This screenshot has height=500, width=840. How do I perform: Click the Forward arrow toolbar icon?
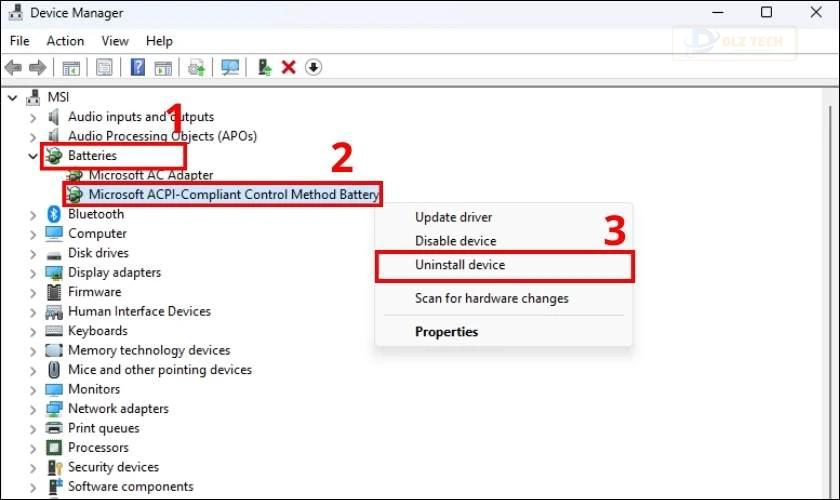[x=38, y=68]
